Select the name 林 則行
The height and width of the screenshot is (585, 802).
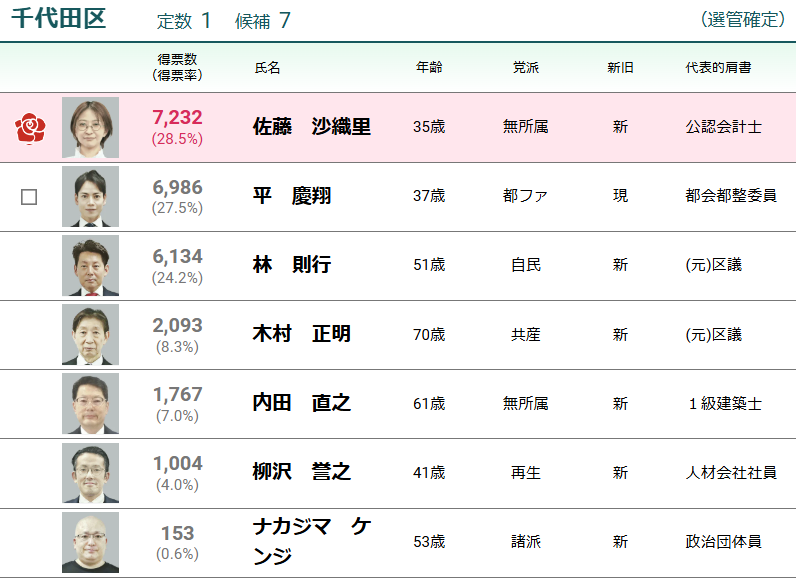292,264
